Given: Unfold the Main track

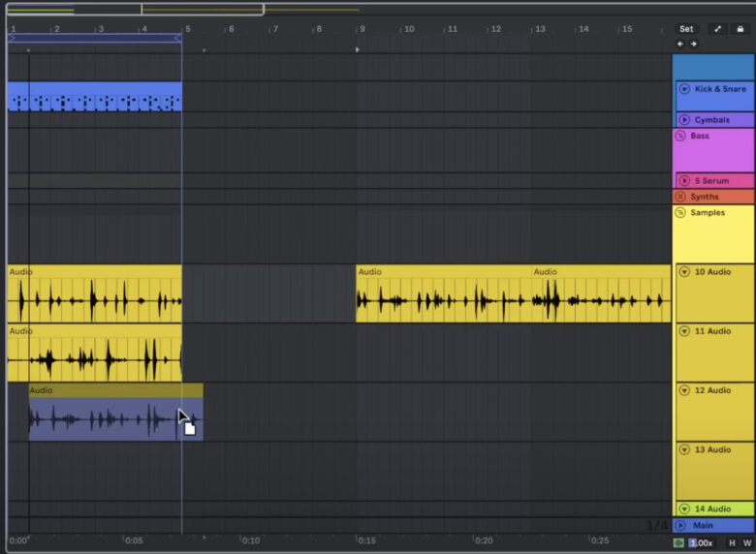Looking at the screenshot, I should pyautogui.click(x=680, y=525).
